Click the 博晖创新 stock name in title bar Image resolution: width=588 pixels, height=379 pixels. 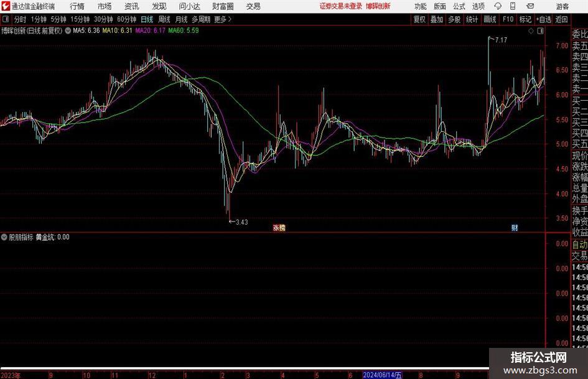tap(378, 6)
